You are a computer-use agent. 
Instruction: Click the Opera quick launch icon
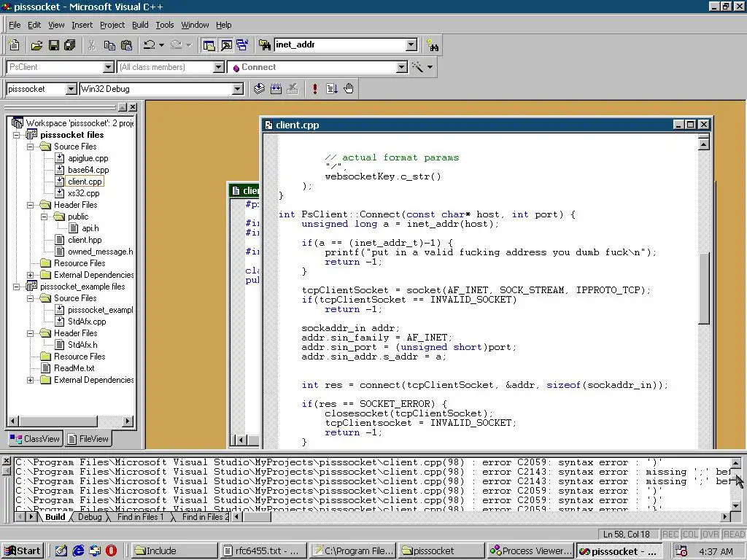point(111,551)
